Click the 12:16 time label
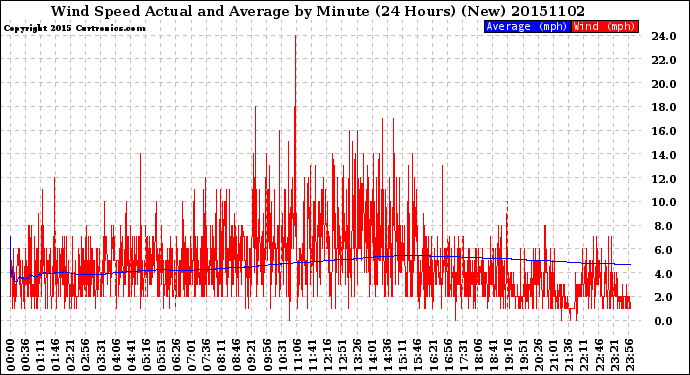Viewport: 690px width, 375px height. pos(327,355)
